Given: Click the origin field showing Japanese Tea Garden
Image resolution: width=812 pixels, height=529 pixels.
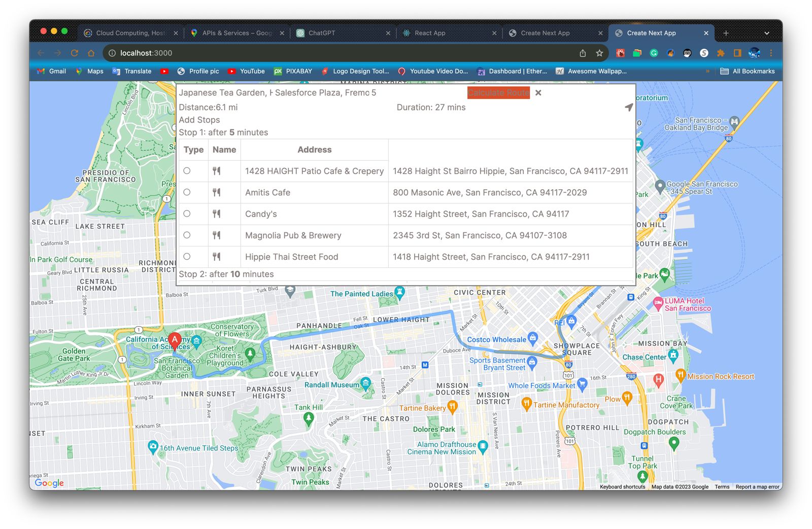Looking at the screenshot, I should point(225,93).
